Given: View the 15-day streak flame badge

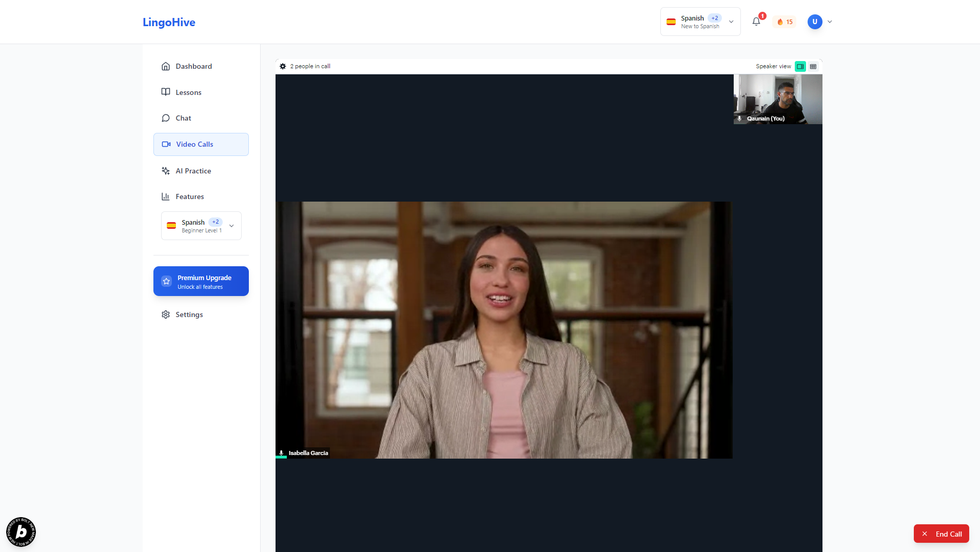Looking at the screenshot, I should tap(785, 22).
